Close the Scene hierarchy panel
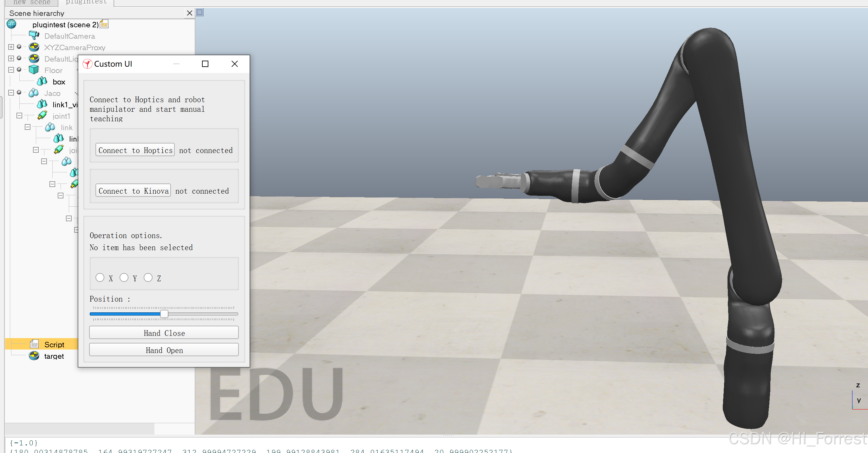The height and width of the screenshot is (453, 868). coord(189,13)
